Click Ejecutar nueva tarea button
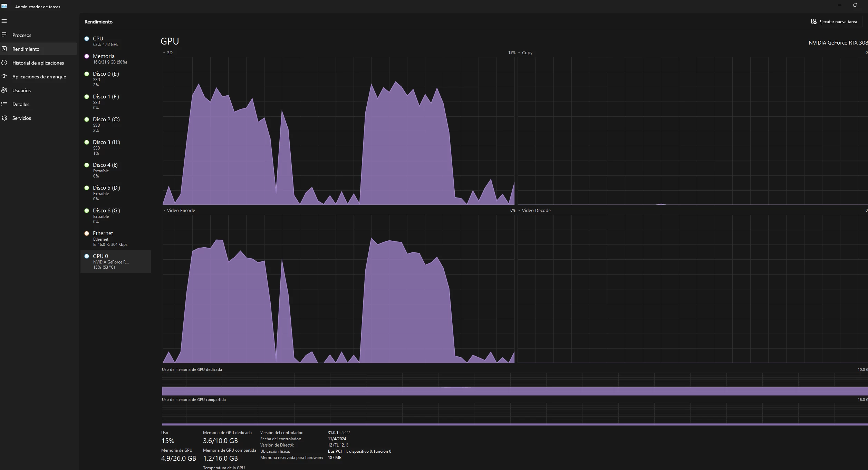This screenshot has height=470, width=868. coord(834,22)
